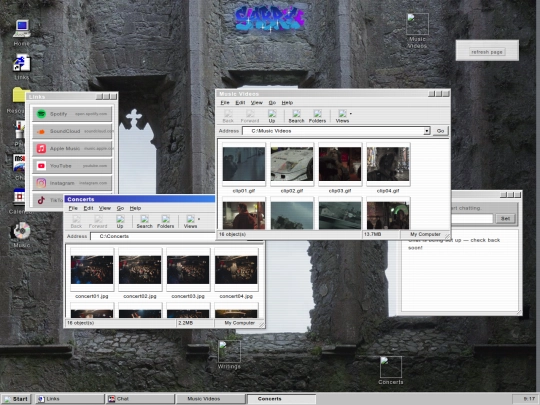Click the Go button in Music Videos window
The height and width of the screenshot is (405, 540).
(x=440, y=131)
